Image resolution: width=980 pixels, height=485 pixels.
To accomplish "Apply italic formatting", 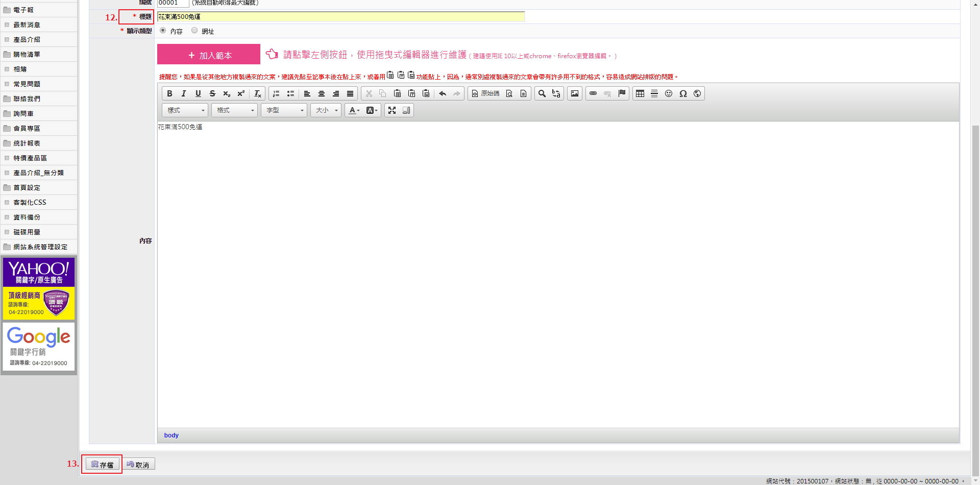I will click(x=184, y=93).
